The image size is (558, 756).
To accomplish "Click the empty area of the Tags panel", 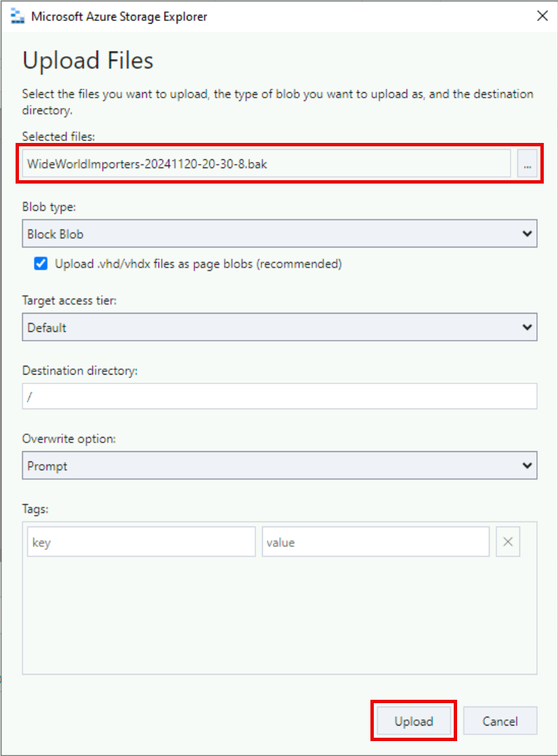I will (279, 616).
